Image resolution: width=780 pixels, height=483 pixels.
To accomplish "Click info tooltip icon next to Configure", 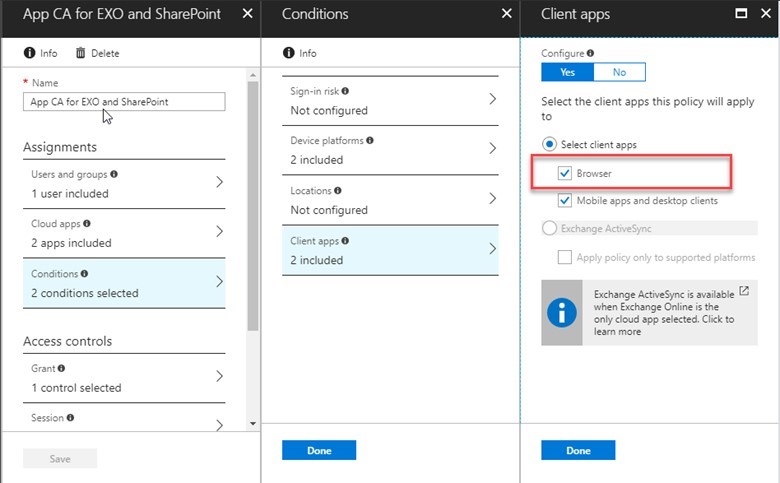I will pos(590,53).
